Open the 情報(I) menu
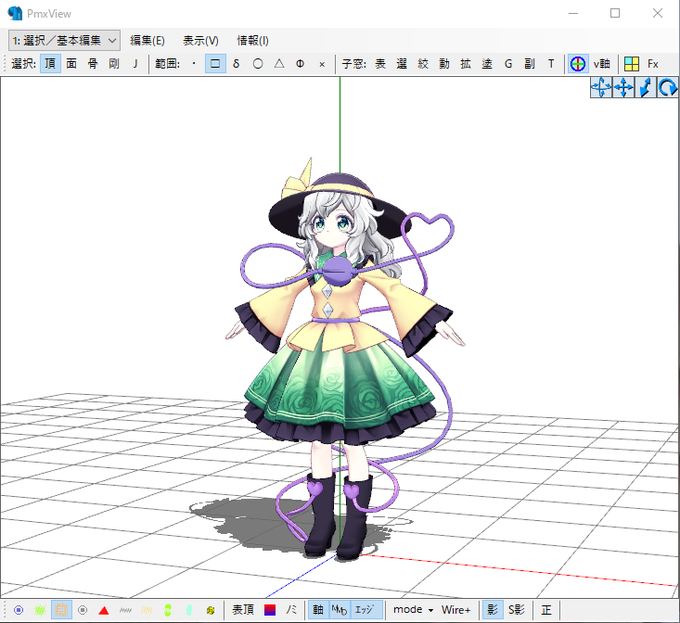 click(x=252, y=40)
